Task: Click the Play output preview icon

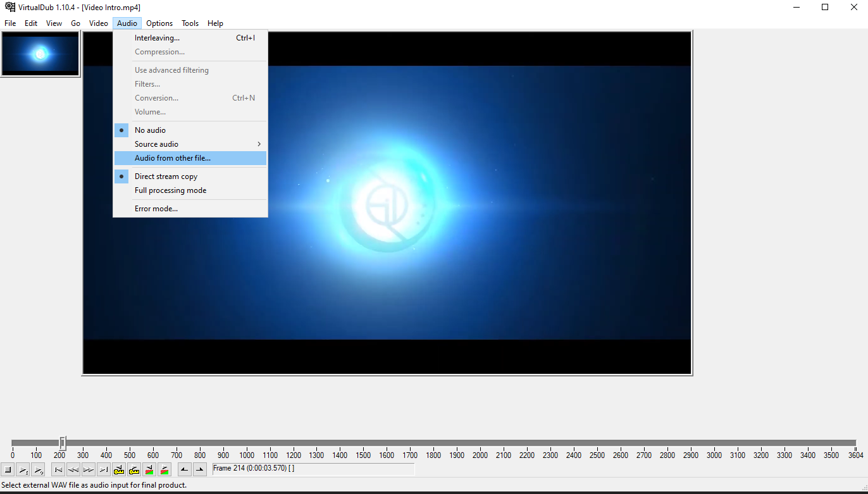Action: (x=39, y=469)
